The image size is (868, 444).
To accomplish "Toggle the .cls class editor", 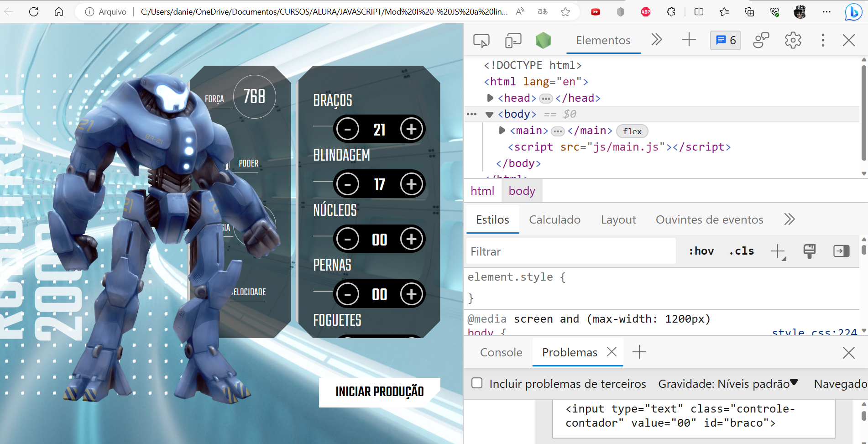I will [741, 251].
